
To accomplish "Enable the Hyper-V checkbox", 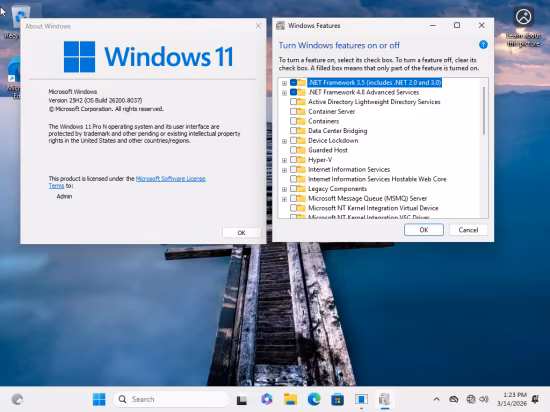I will point(294,160).
